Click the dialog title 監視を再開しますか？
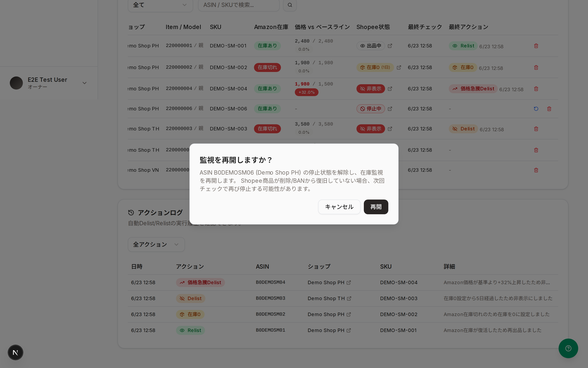Screen dimensions: 588x368 [x=236, y=160]
